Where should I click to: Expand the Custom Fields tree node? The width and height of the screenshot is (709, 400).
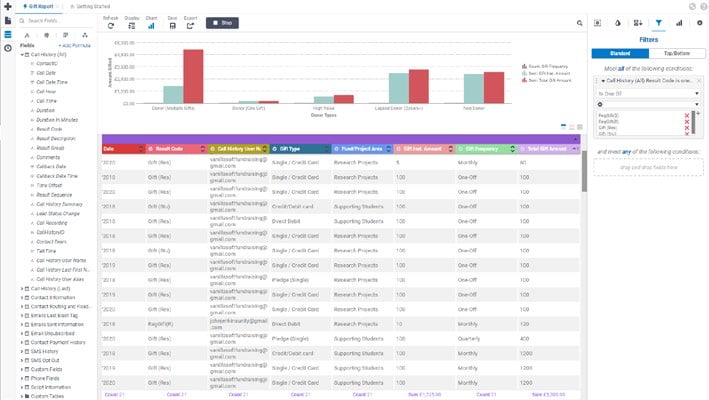coord(22,369)
